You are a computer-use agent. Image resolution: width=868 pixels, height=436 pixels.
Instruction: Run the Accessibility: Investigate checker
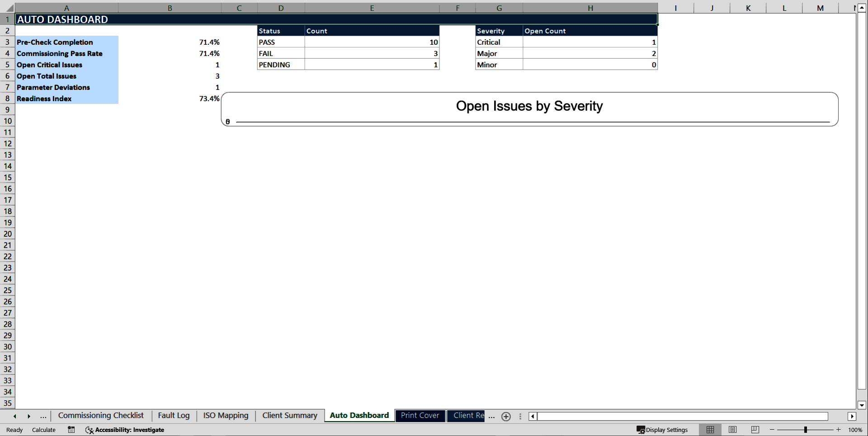pos(125,430)
